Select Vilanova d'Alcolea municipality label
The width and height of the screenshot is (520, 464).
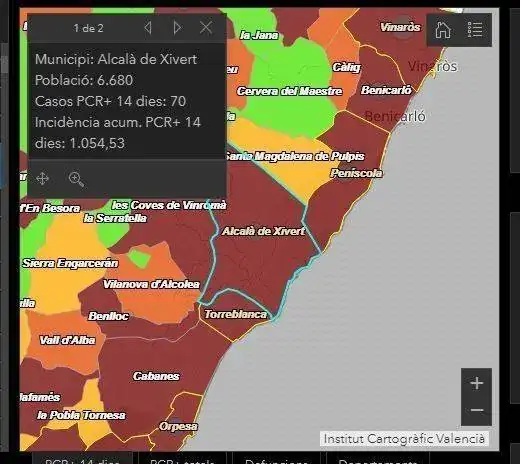pos(151,284)
